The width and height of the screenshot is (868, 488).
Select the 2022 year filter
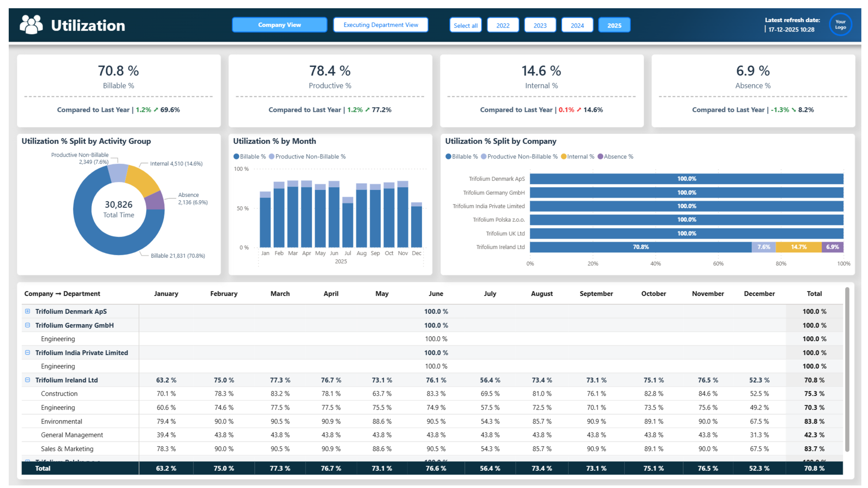[502, 25]
